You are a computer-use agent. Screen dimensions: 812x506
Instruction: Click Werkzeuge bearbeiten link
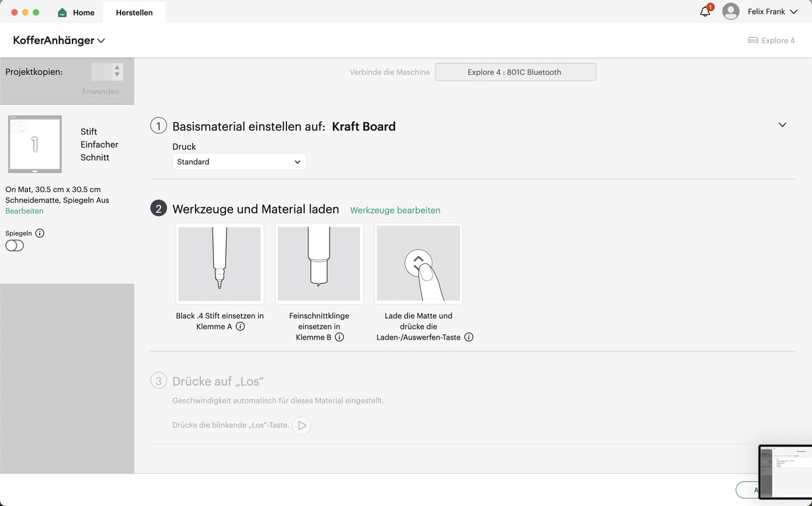tap(395, 210)
